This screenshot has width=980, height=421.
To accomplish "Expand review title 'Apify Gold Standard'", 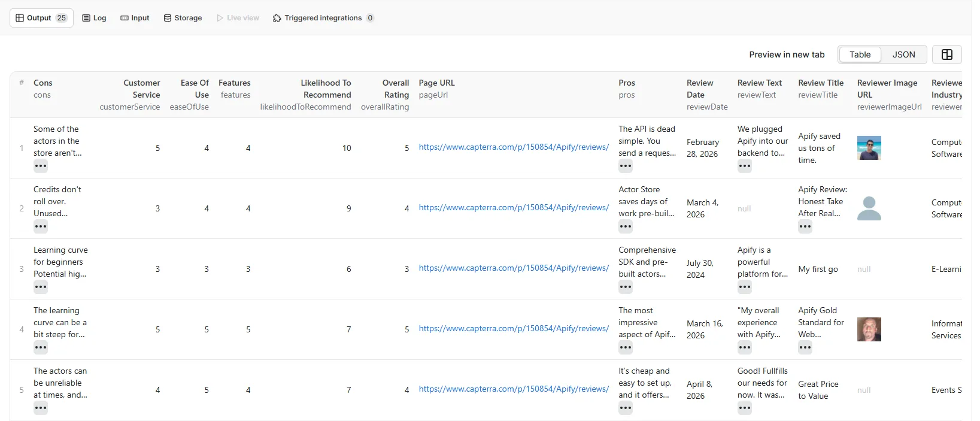I will (x=805, y=348).
